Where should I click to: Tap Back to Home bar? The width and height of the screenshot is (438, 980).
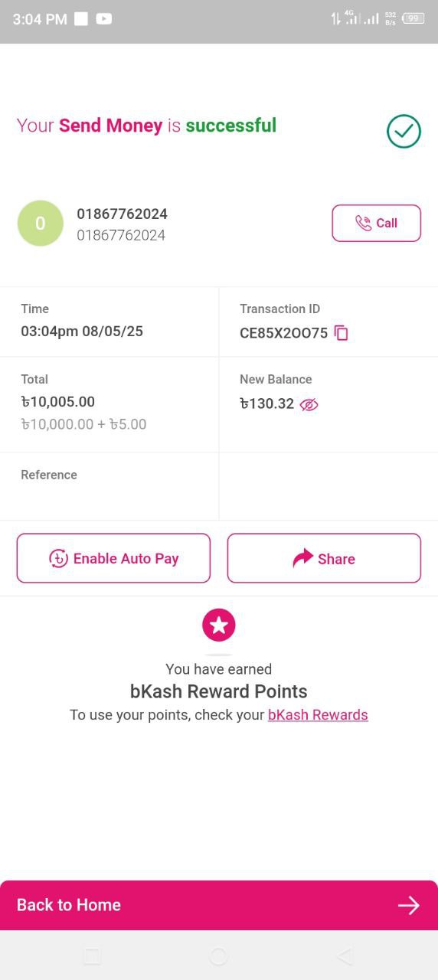click(219, 905)
